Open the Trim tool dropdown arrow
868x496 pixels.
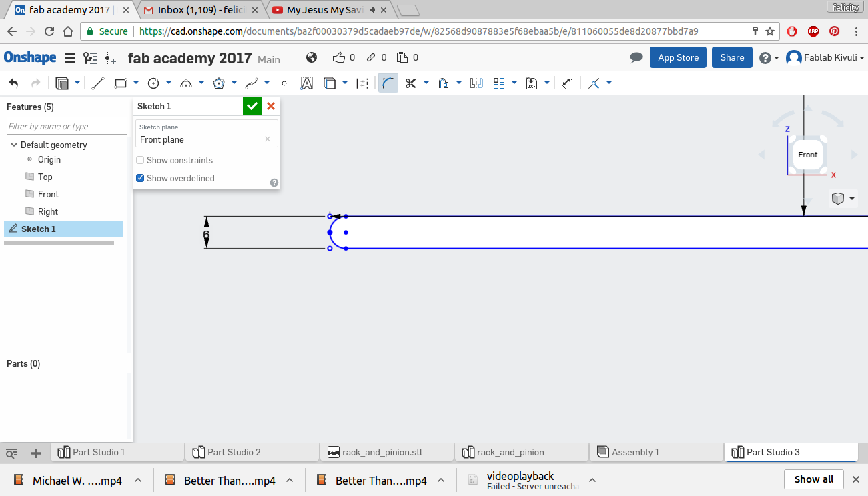(426, 83)
